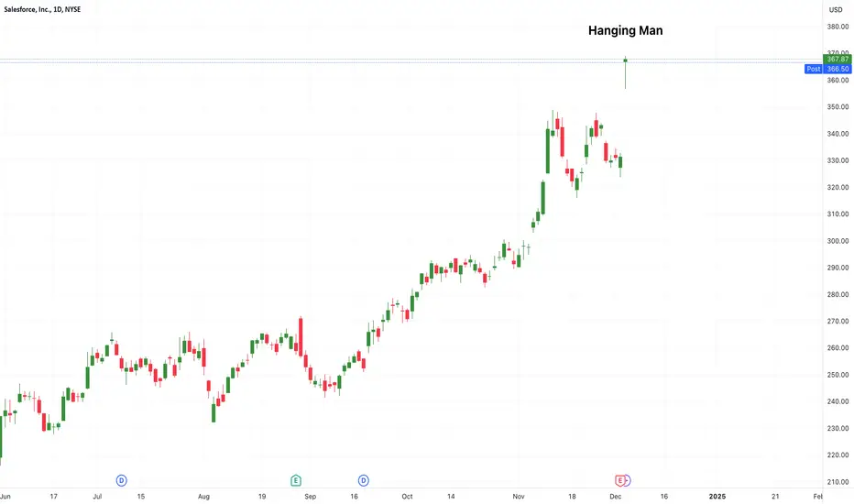Viewport: 854px width, 504px height.
Task: Click the green 367.87 last price label
Action: [838, 59]
